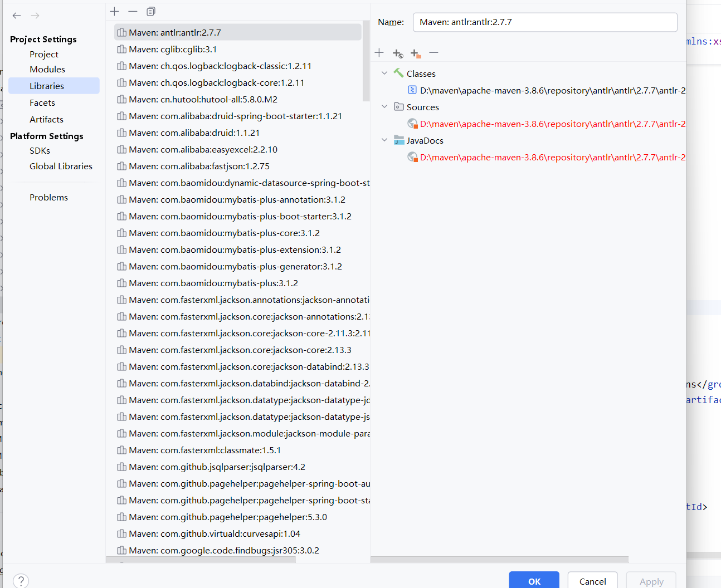Remove selected library with minus icon

point(133,11)
